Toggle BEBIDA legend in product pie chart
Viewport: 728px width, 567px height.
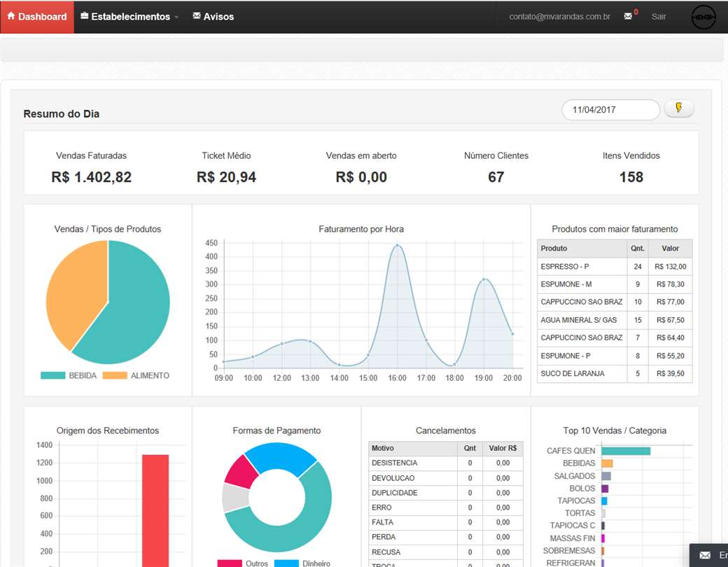(x=69, y=375)
